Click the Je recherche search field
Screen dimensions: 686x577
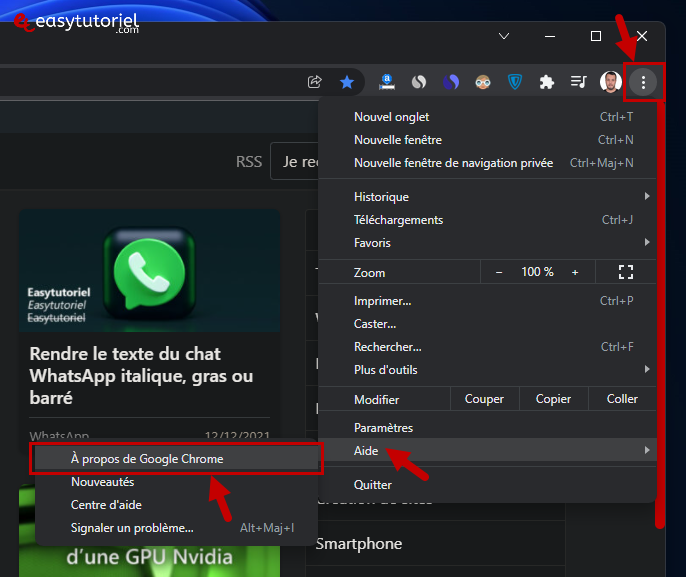tap(294, 161)
